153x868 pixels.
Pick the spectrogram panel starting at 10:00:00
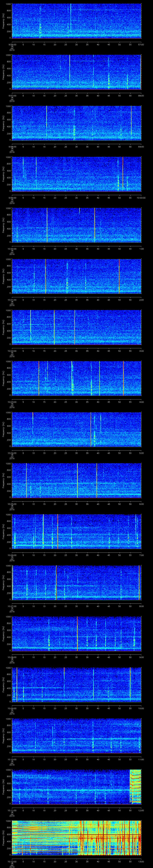(x=76, y=225)
